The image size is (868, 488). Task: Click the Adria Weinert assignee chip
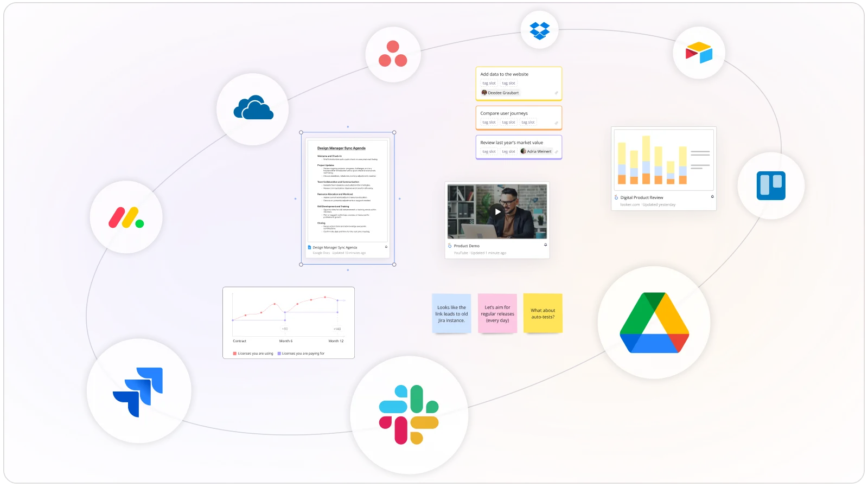(x=536, y=151)
